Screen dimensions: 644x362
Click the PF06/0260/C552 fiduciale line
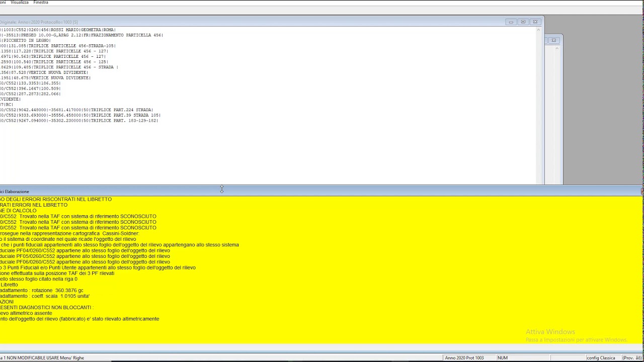85,262
